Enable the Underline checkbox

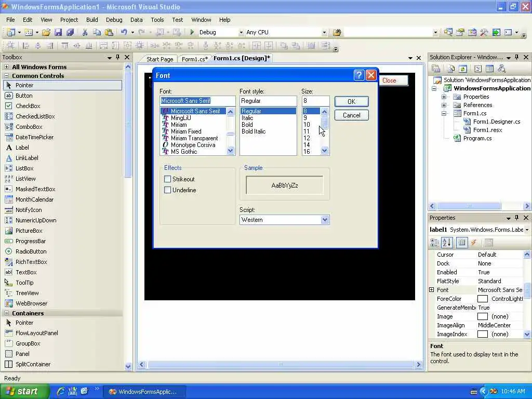[167, 190]
